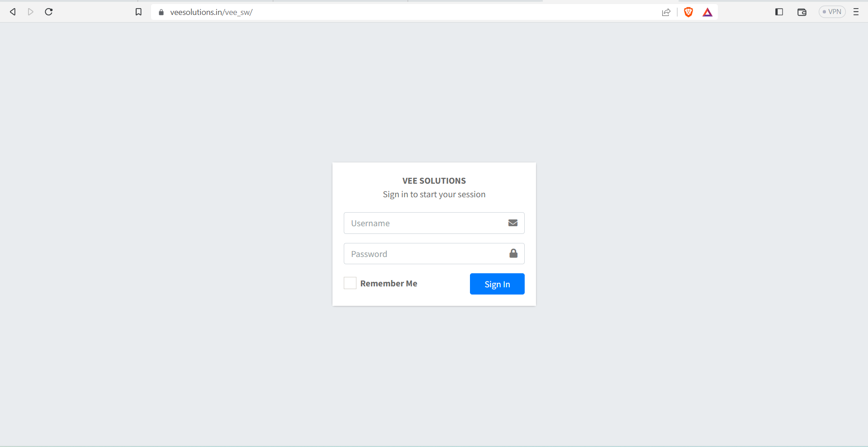Toggle the Brave VPN control

point(832,11)
